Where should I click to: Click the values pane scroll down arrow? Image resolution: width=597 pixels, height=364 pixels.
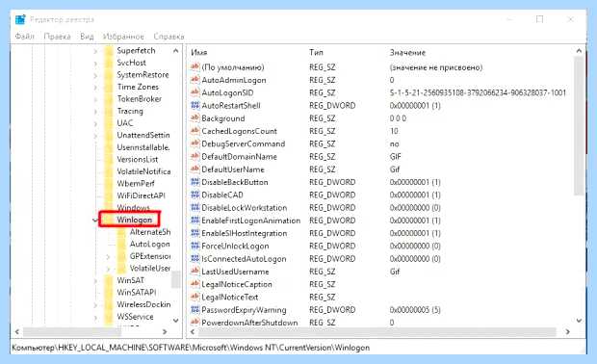click(579, 321)
